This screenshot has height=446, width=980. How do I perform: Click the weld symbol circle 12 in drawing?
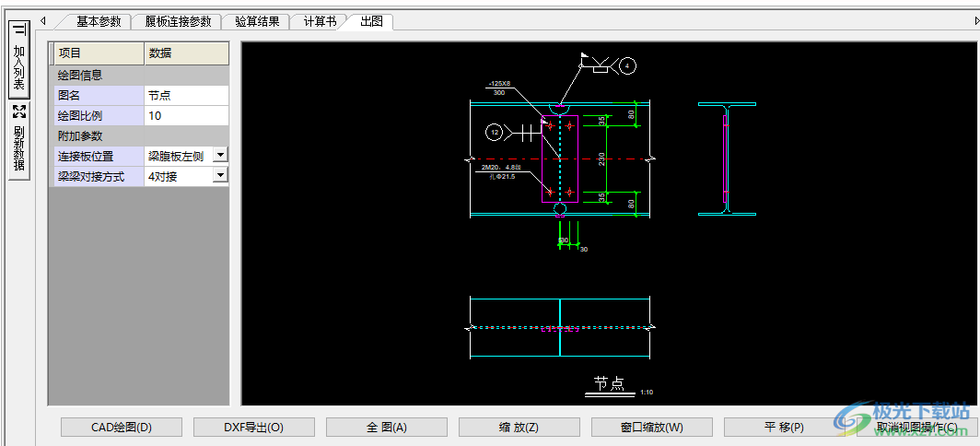[x=495, y=132]
